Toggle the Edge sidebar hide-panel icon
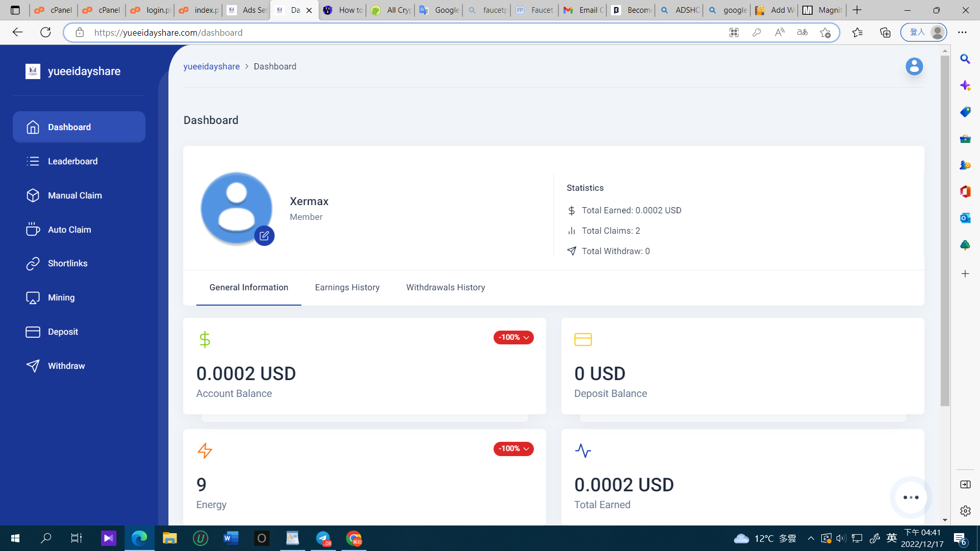Screen dimensions: 980x551 click(x=965, y=485)
